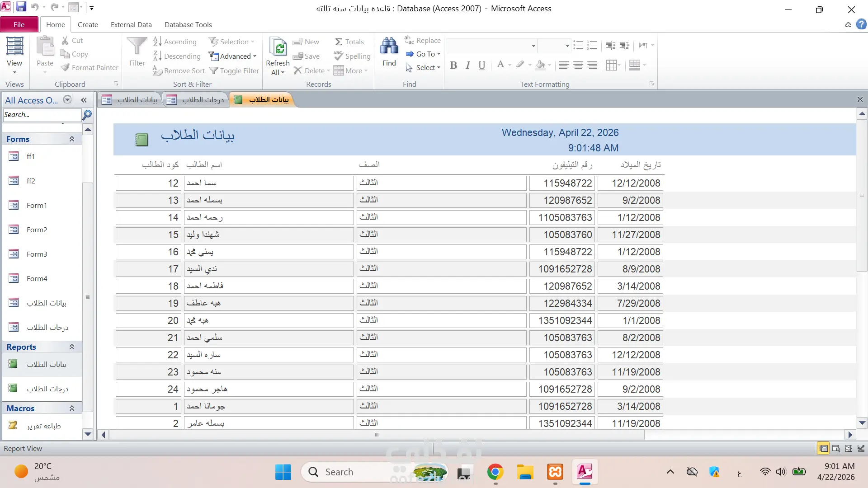Switch to the Create ribbon tab
This screenshot has width=868, height=488.
tap(88, 24)
